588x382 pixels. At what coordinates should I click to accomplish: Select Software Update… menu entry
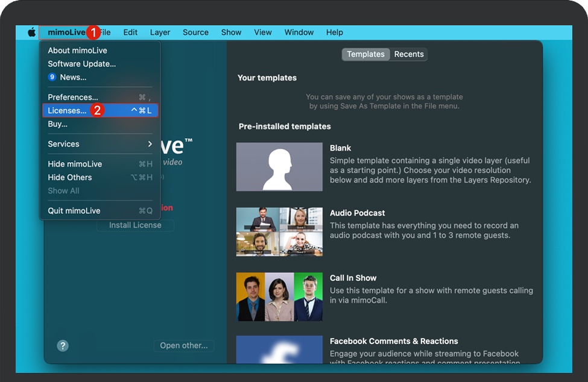(100, 64)
